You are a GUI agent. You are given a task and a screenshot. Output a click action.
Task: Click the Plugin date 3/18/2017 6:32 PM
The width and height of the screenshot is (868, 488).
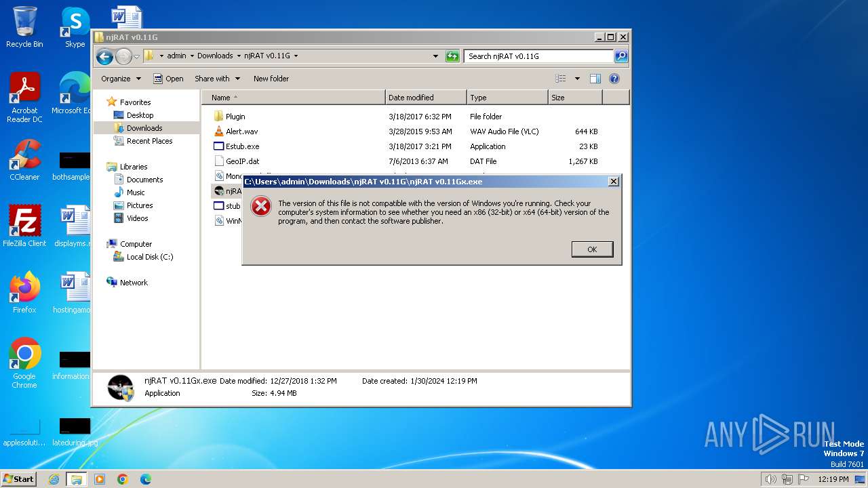(420, 117)
